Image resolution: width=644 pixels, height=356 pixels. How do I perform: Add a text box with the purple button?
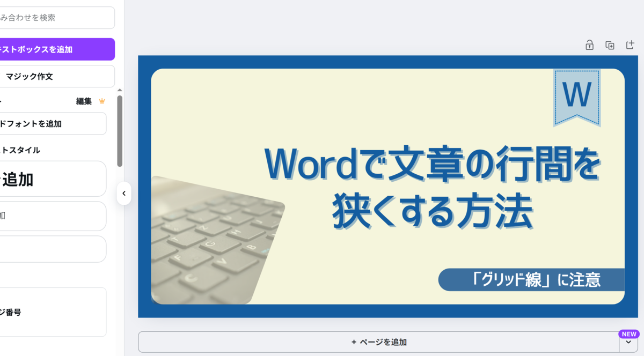(x=56, y=49)
